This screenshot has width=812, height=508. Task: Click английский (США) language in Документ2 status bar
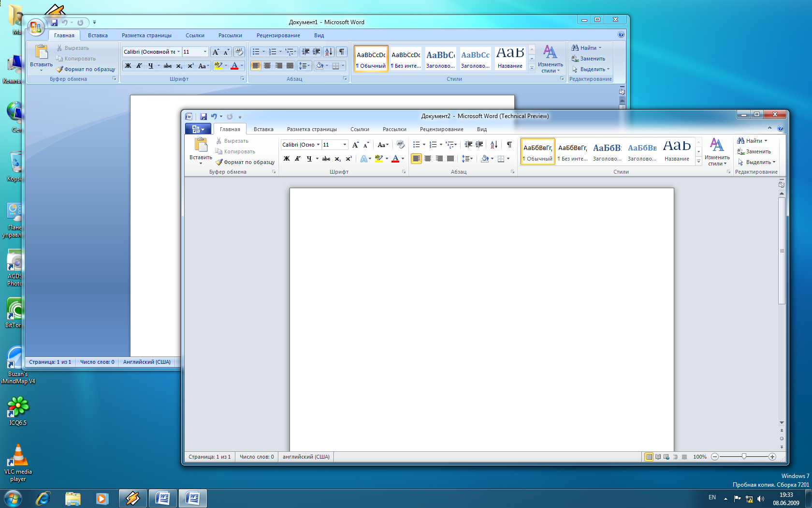[x=306, y=457]
